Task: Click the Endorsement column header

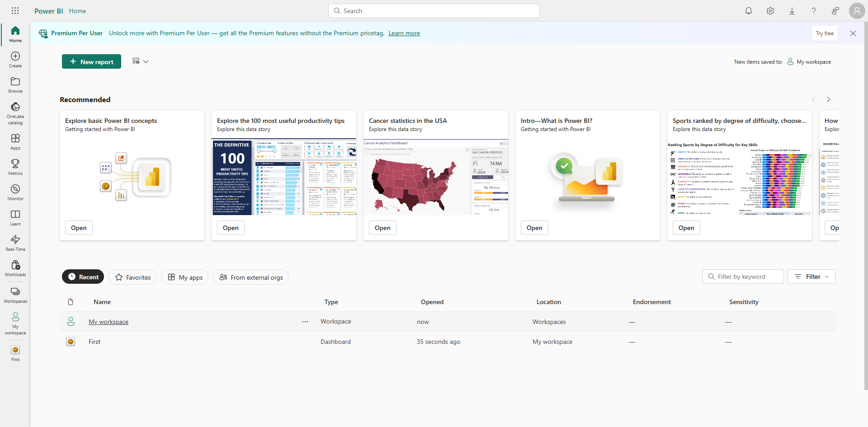Action: tap(652, 302)
